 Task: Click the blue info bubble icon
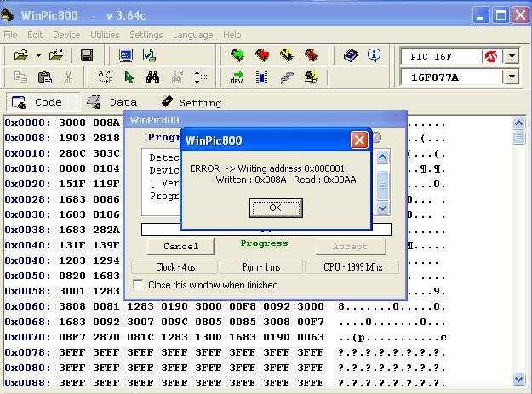click(x=374, y=55)
